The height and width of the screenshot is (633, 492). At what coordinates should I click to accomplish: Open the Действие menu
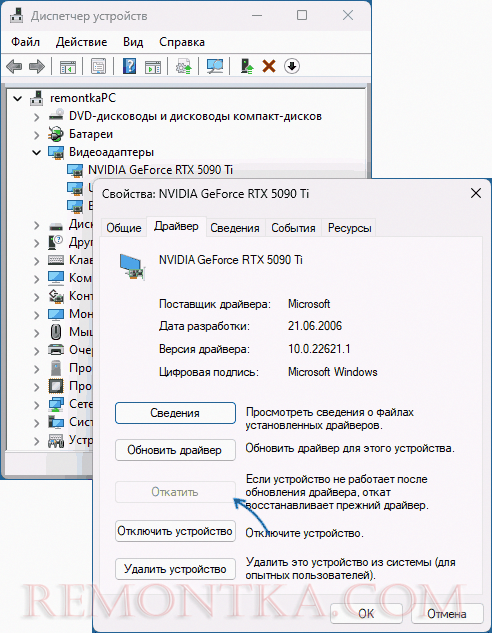click(x=82, y=42)
